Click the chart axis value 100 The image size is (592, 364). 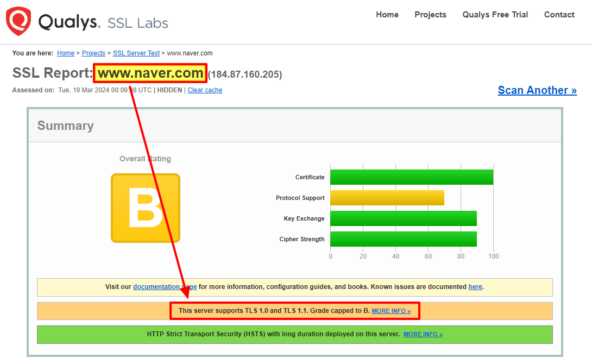coord(494,256)
